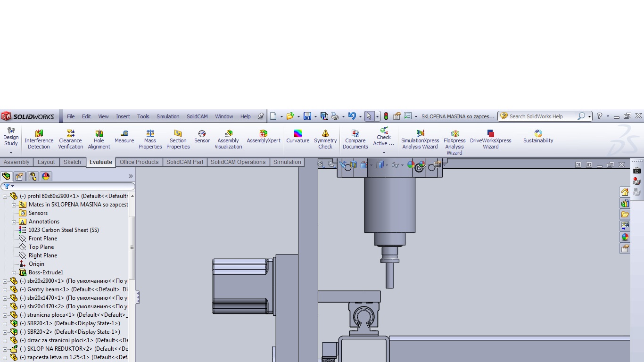The image size is (644, 362).
Task: Select 1023 Carbon Steel Sheet material
Action: (x=63, y=230)
